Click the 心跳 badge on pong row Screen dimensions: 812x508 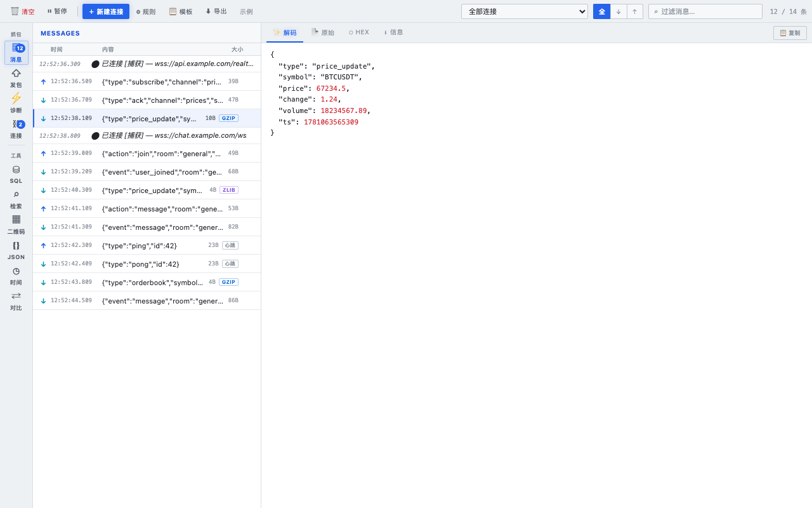tap(230, 264)
